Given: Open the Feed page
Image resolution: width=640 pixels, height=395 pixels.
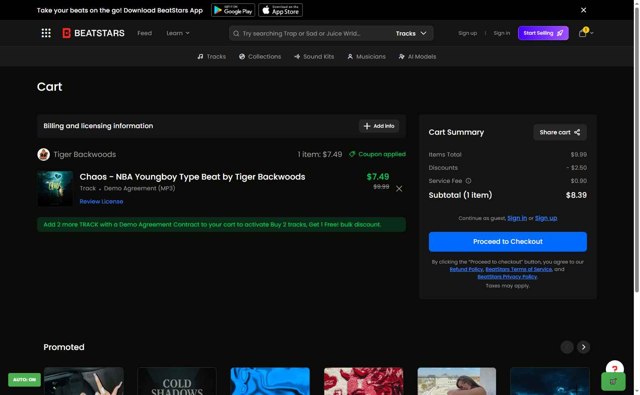Looking at the screenshot, I should coord(144,33).
